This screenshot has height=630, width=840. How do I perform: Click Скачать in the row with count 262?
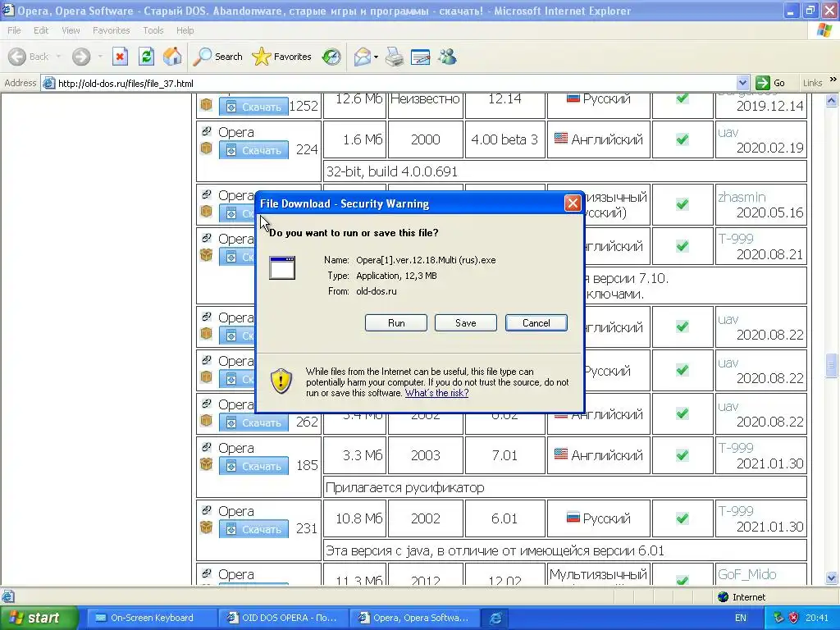253,422
